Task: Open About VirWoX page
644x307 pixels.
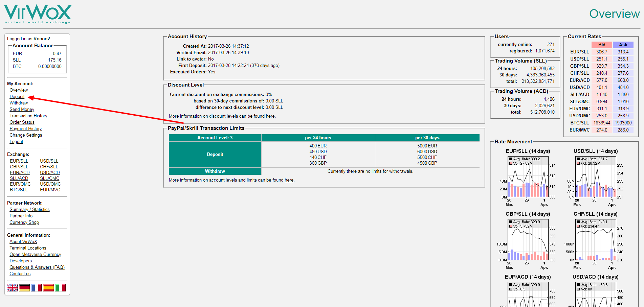Action: pos(23,242)
